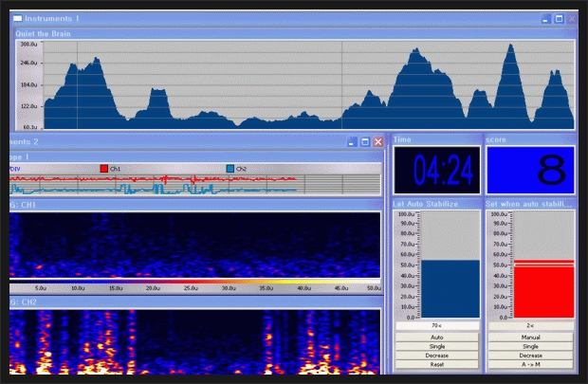Click the score panel label

click(x=496, y=139)
